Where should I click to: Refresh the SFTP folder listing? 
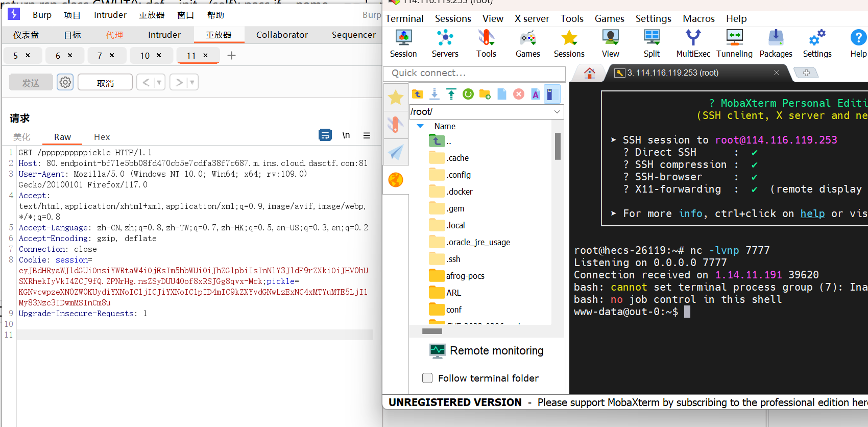point(468,94)
